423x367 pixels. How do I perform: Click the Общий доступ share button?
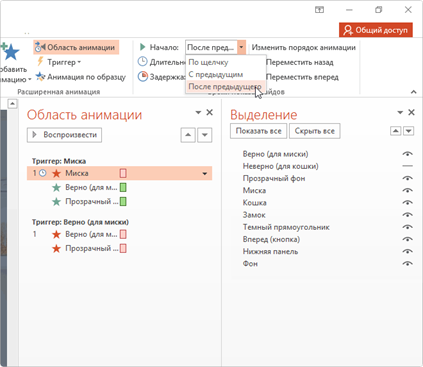click(376, 30)
